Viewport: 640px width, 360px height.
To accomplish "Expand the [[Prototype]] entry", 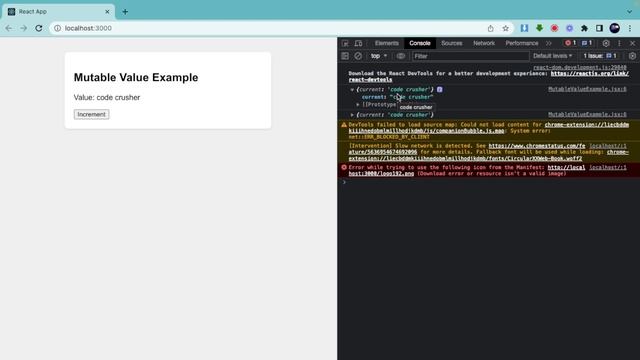I will 358,105.
